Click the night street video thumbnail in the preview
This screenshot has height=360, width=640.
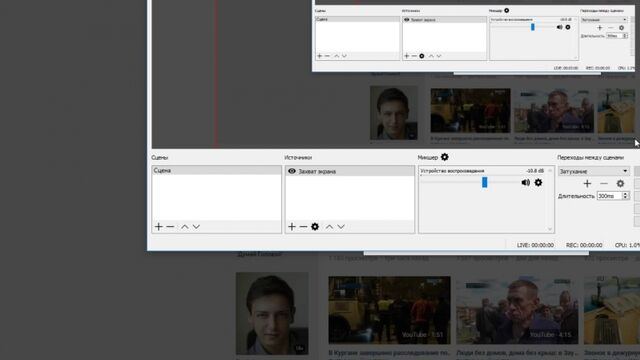pos(470,110)
